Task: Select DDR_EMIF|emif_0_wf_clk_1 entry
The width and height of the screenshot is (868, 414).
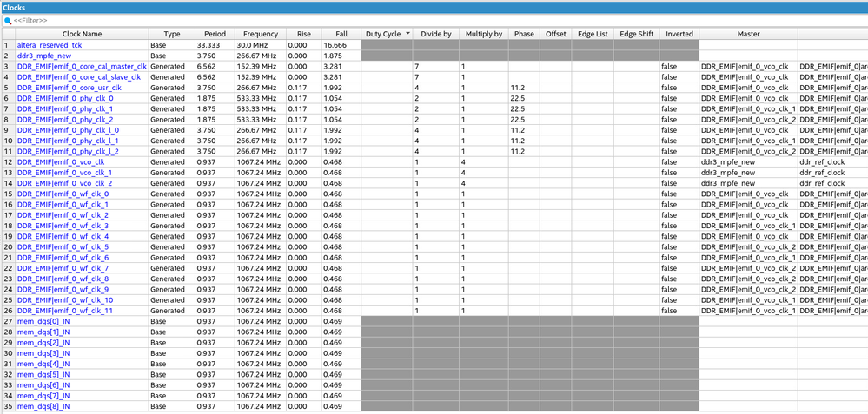Action: (x=63, y=205)
